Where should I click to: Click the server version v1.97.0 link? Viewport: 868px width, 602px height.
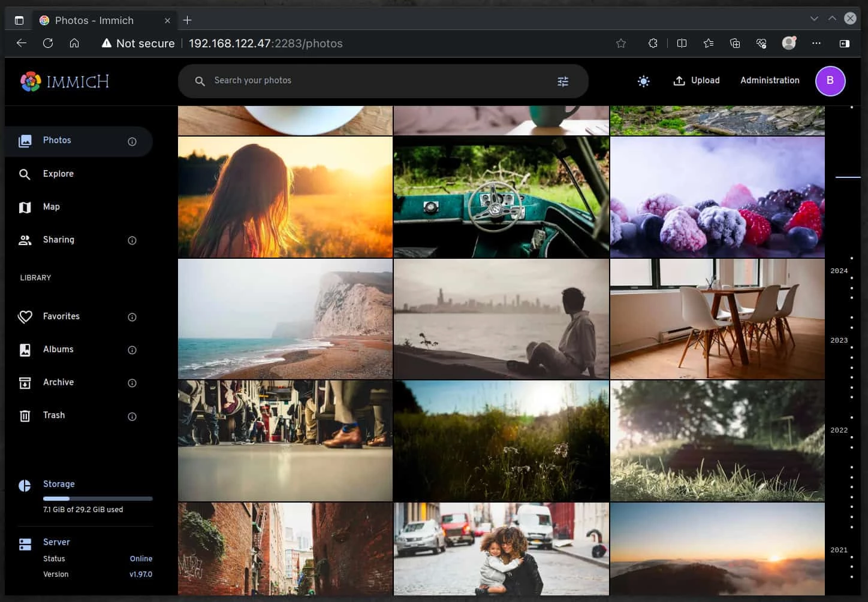click(141, 574)
